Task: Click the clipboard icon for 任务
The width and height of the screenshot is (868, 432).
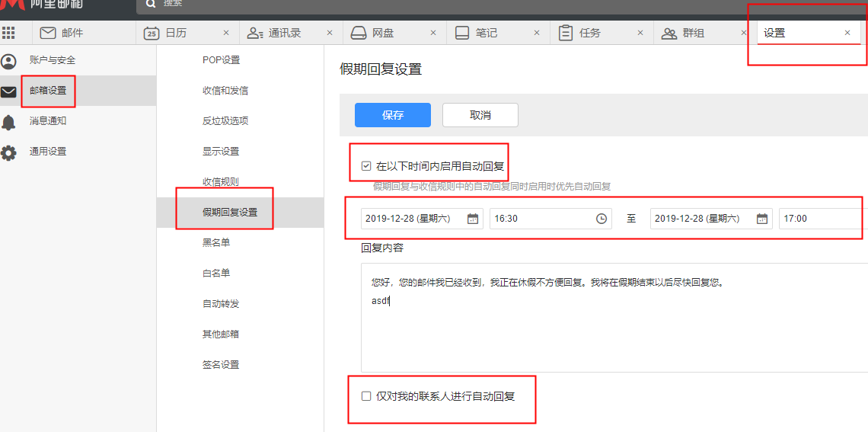Action: click(x=565, y=33)
